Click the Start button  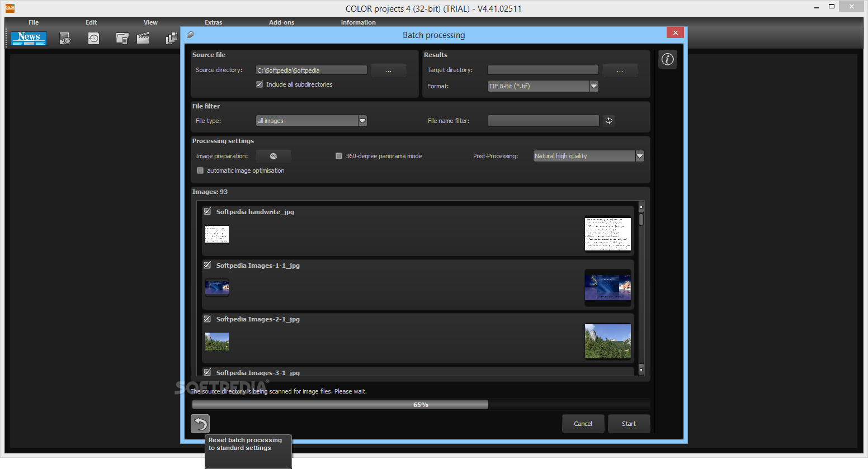coord(629,424)
